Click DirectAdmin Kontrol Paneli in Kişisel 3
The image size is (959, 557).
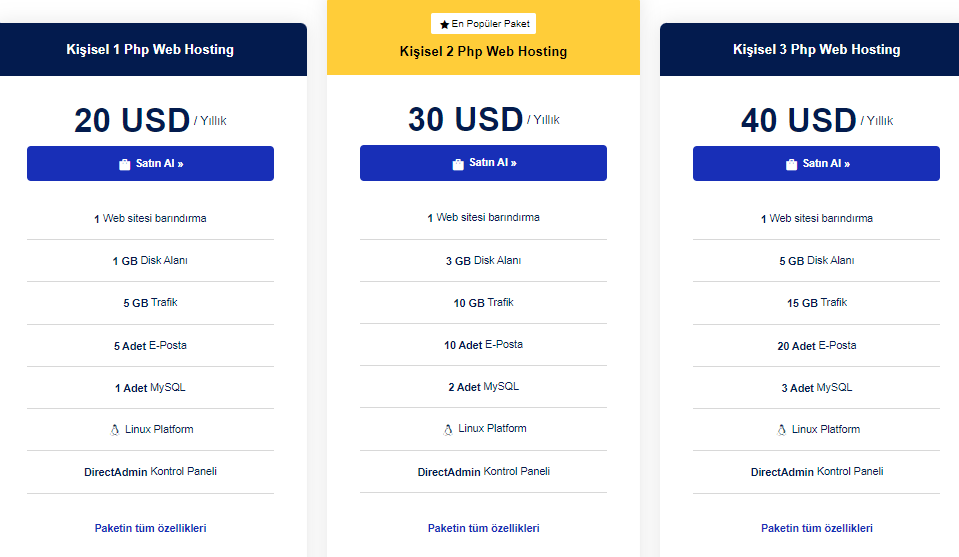point(816,472)
